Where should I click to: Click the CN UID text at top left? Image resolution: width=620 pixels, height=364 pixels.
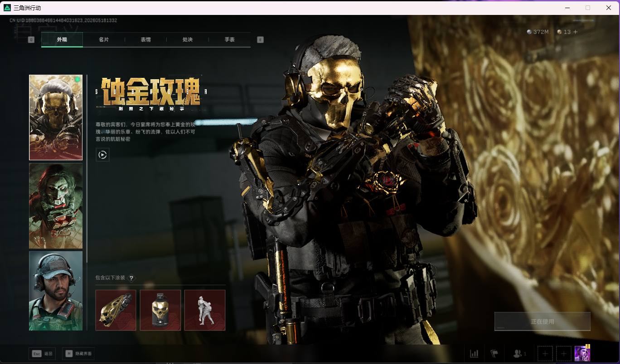coord(63,20)
